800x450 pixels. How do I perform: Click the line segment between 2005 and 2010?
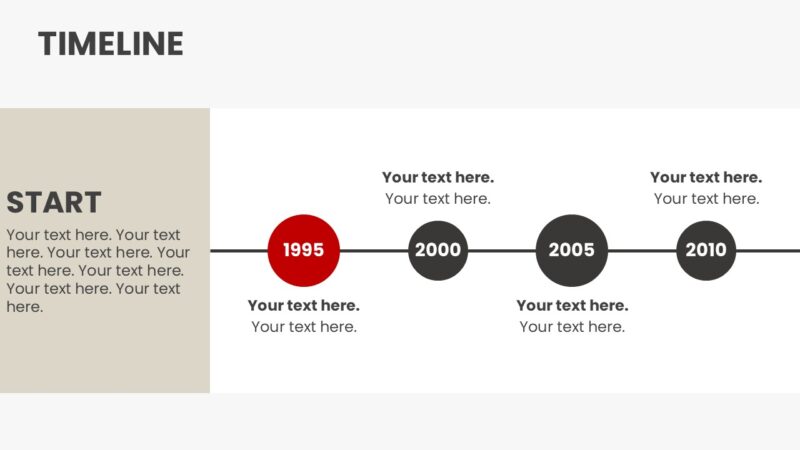(x=642, y=250)
